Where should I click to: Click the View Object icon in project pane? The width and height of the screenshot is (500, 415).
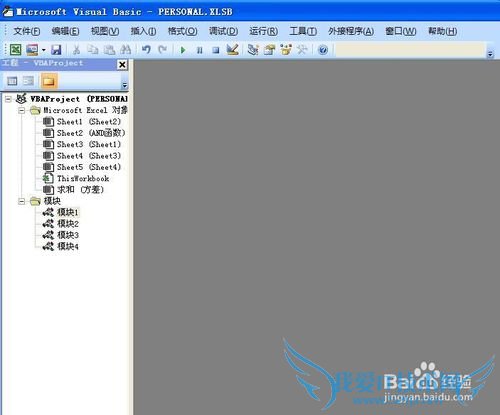coord(29,81)
